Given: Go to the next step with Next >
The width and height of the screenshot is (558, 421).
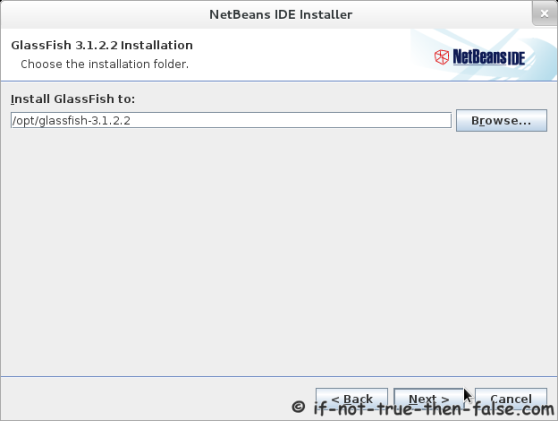Looking at the screenshot, I should coord(428,399).
